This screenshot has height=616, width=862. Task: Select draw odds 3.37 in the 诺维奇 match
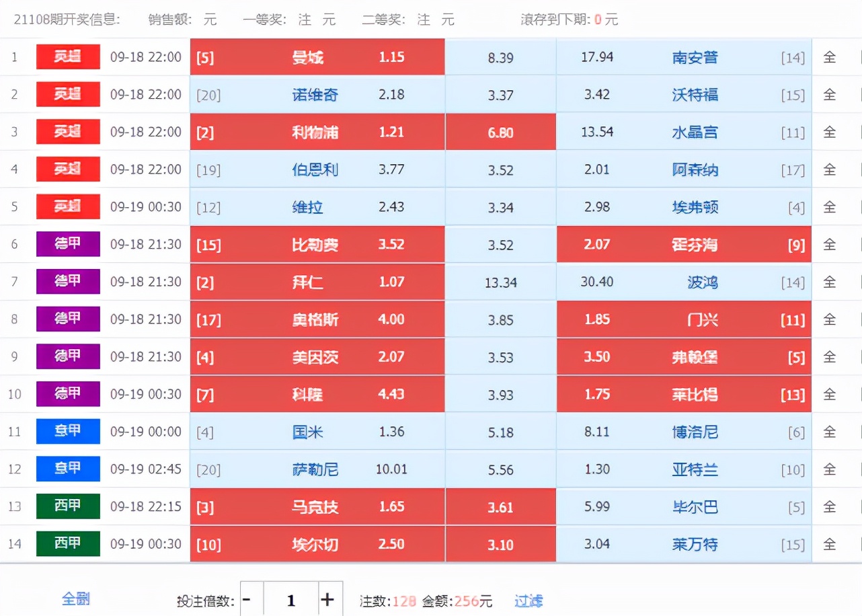tap(500, 94)
